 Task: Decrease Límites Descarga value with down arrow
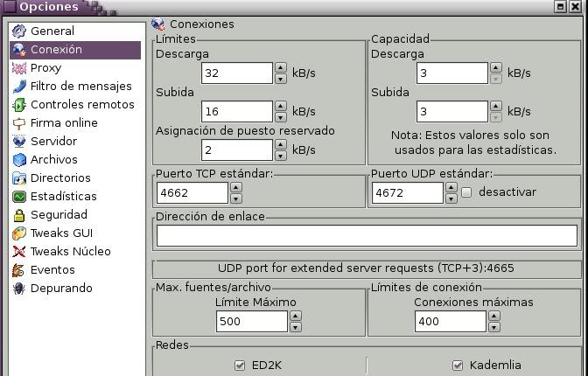pos(281,79)
